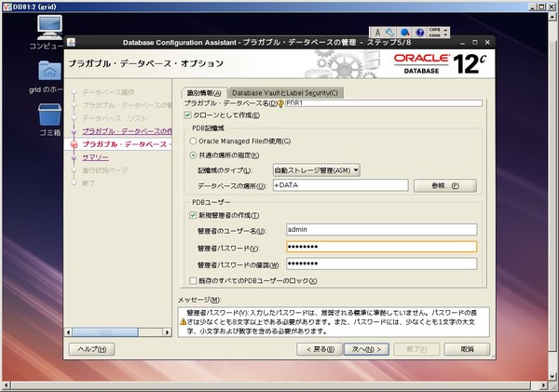Image resolution: width=559 pixels, height=392 pixels.
Task: Open the grid home folder icon
Action: 49,70
